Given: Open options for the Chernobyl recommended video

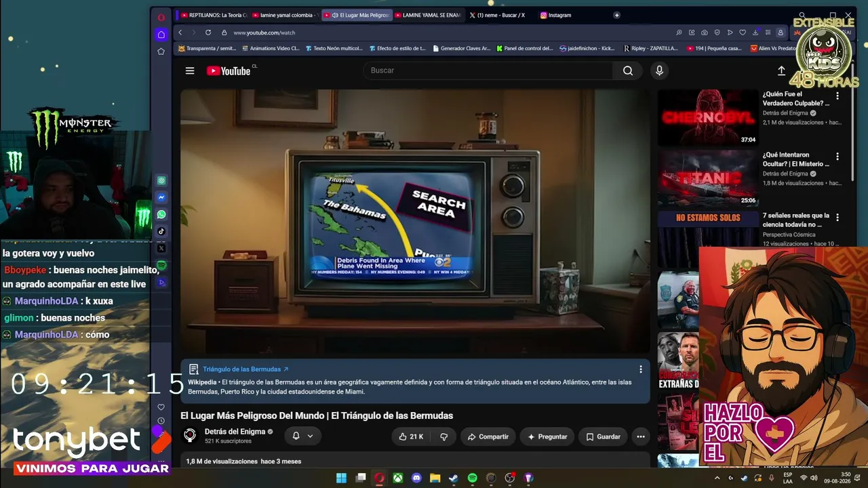Looking at the screenshot, I should [837, 96].
